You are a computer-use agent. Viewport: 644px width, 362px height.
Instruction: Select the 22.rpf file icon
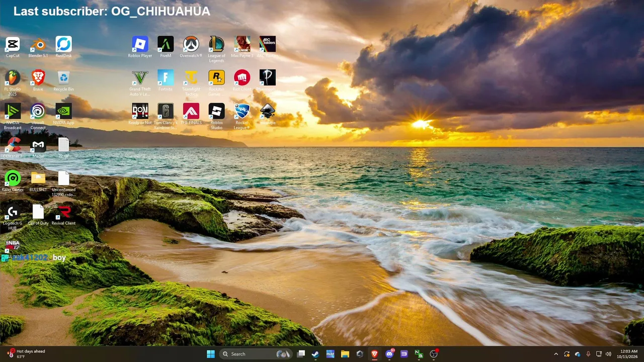(63, 148)
